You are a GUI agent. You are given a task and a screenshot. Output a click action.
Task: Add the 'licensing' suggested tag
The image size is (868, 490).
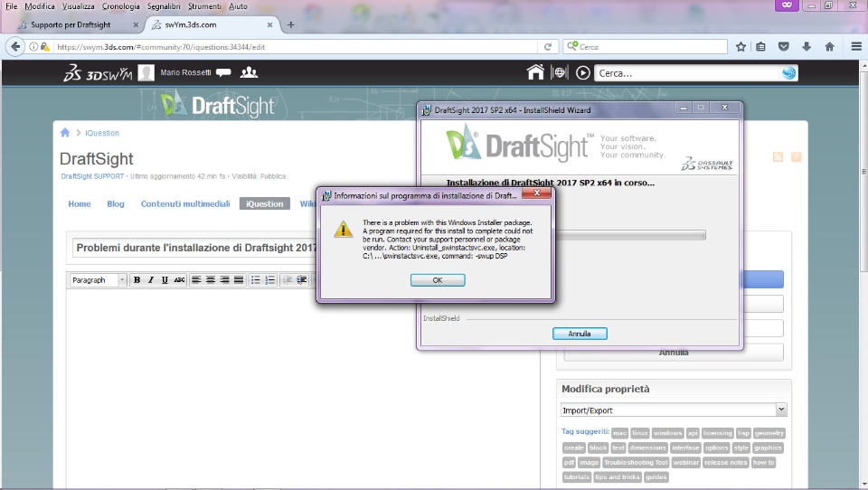pos(717,433)
